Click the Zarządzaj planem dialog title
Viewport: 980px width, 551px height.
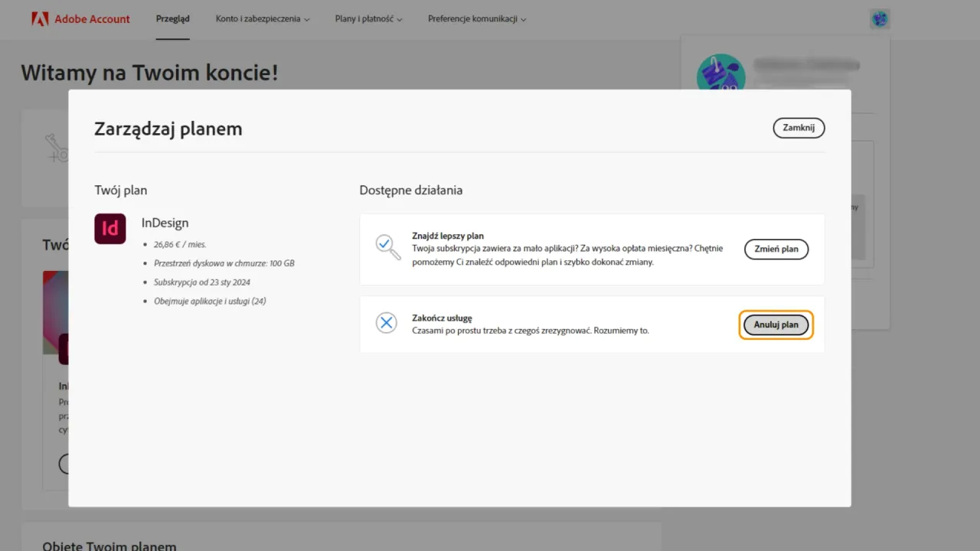pos(168,129)
